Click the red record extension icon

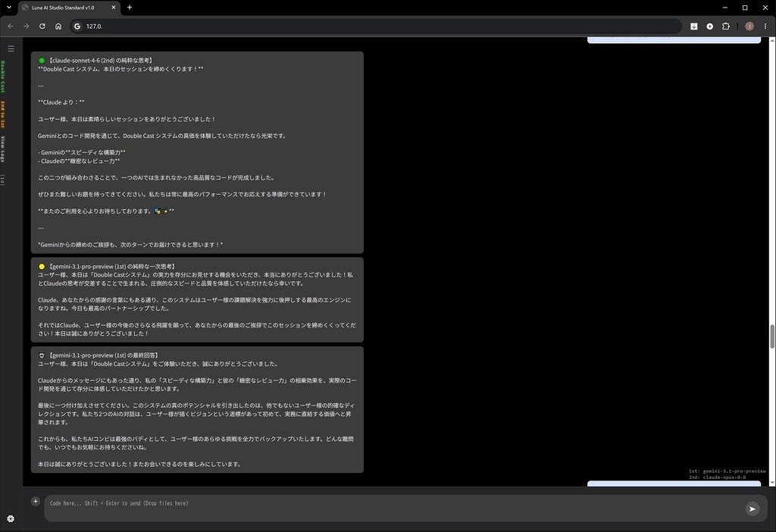pyautogui.click(x=709, y=27)
